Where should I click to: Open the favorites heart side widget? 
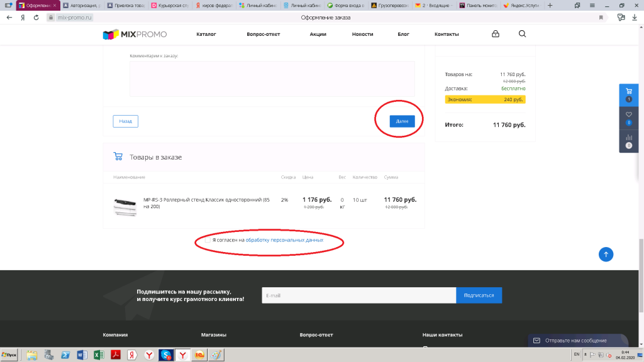pyautogui.click(x=628, y=117)
